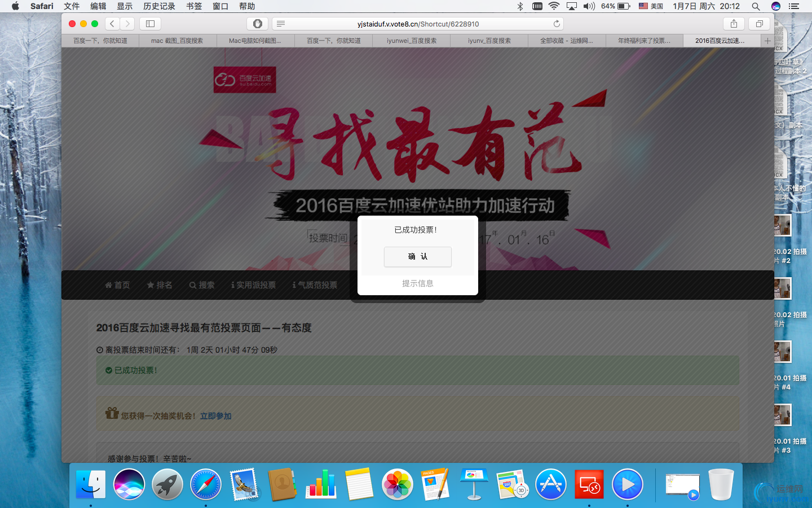Open Maps in the Dock
Screen dimensions: 812x508
click(x=513, y=484)
